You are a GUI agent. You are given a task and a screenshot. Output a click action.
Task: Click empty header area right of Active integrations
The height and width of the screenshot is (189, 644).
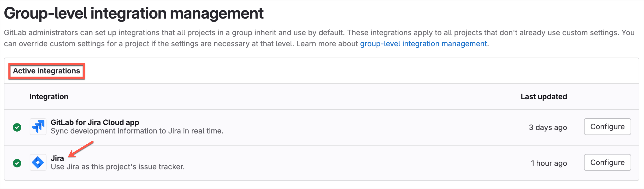[350, 71]
